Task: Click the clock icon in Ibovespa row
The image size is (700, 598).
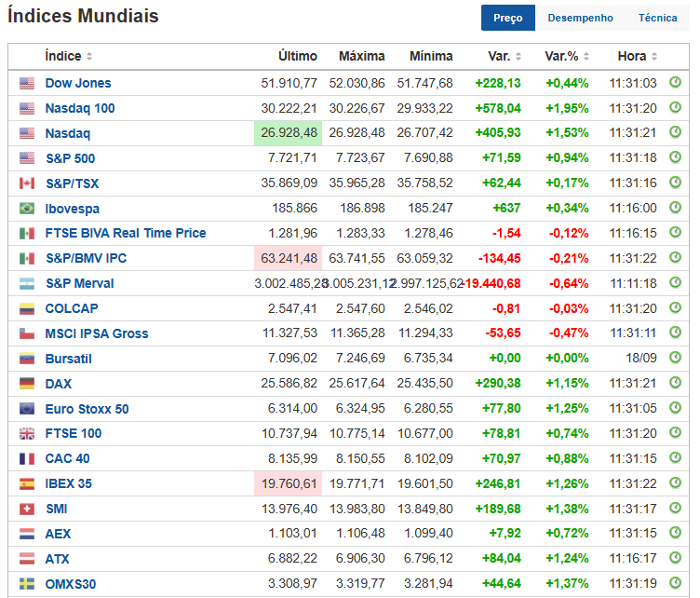Action: [675, 207]
